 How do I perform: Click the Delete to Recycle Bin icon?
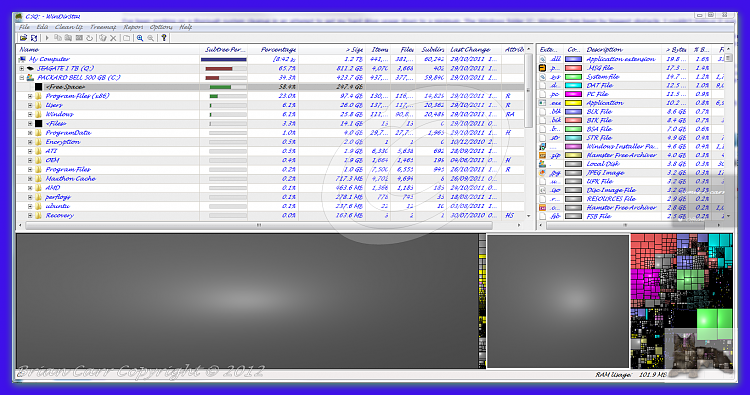(102, 38)
